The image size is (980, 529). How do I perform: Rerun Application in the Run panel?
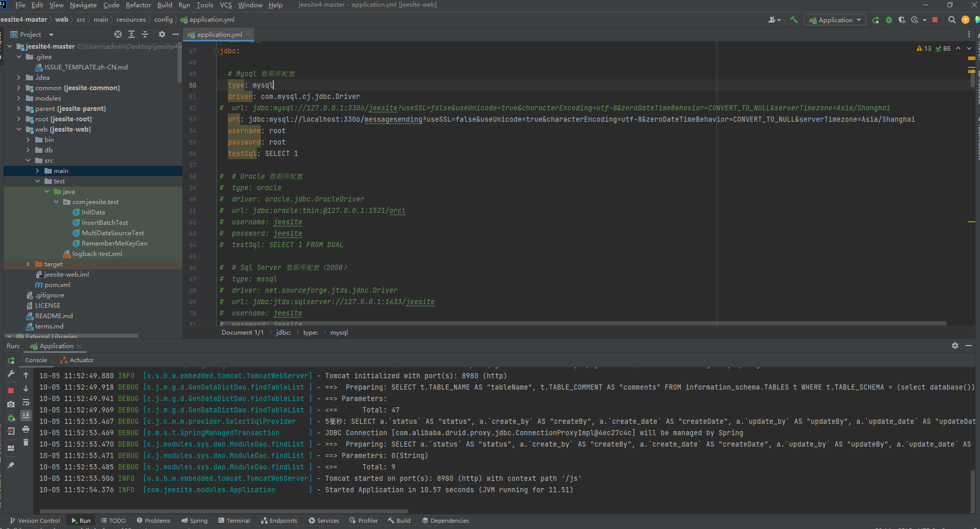[x=11, y=360]
